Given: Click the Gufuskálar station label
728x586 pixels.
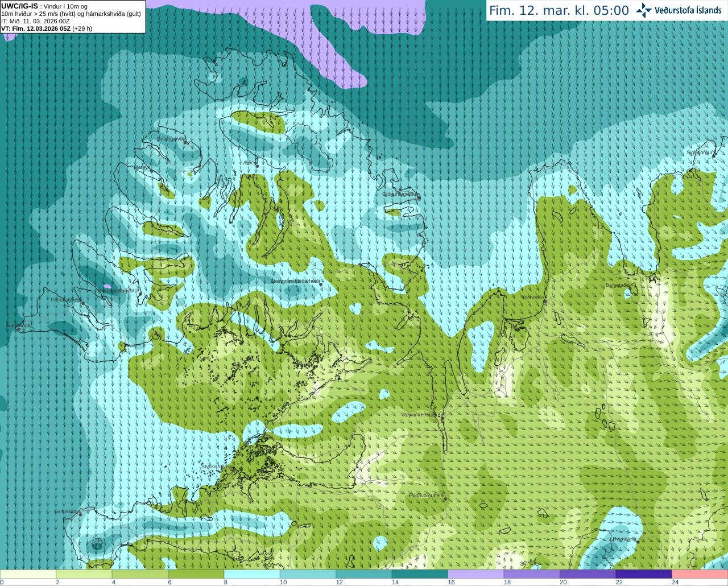Looking at the screenshot, I should coord(67,511).
